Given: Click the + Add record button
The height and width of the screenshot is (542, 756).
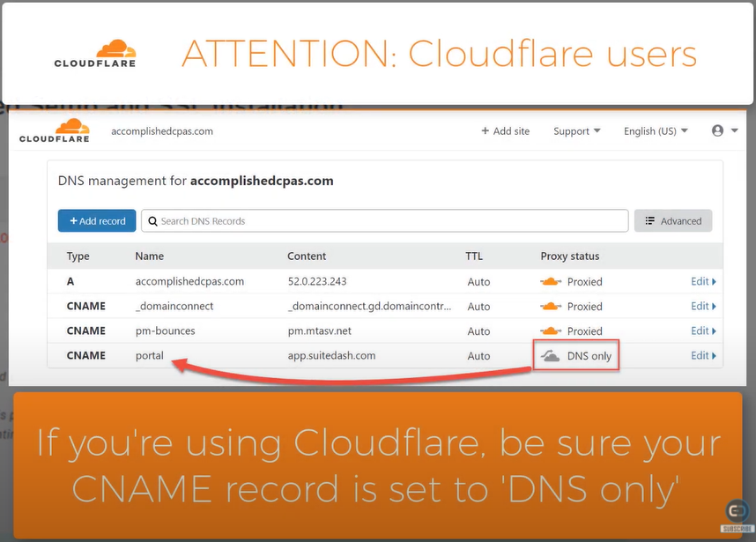Looking at the screenshot, I should click(x=97, y=221).
